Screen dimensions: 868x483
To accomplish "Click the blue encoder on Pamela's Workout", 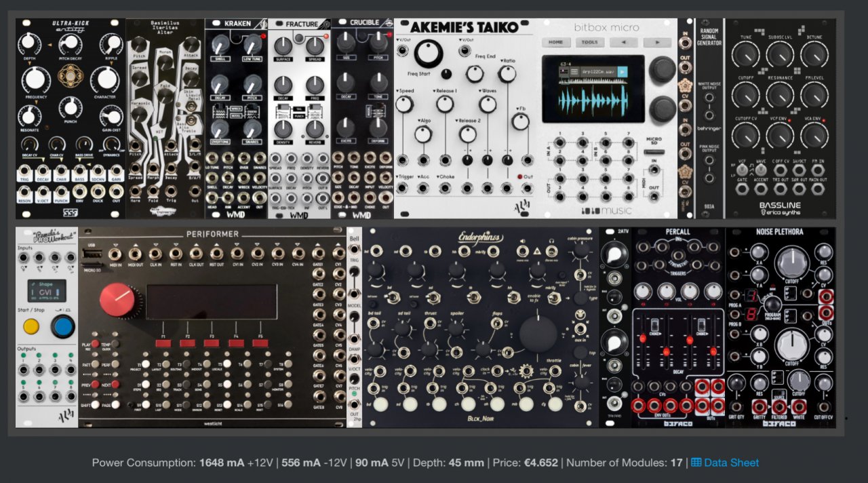I will [63, 327].
